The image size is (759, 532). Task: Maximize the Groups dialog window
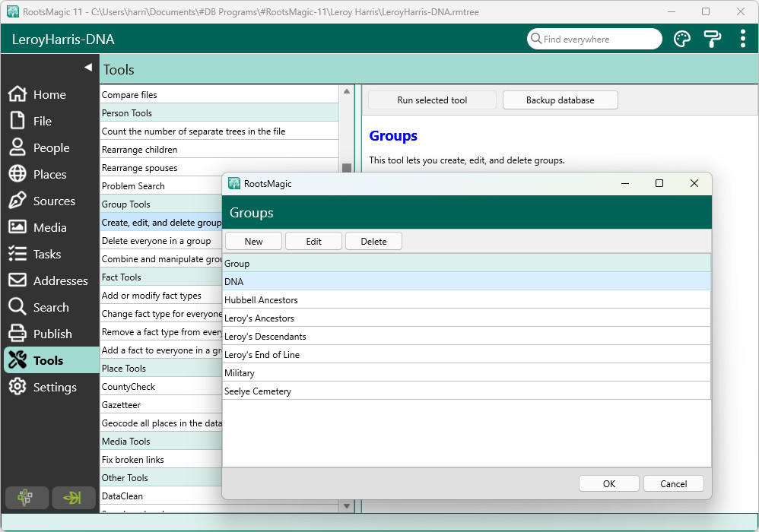[x=659, y=183]
